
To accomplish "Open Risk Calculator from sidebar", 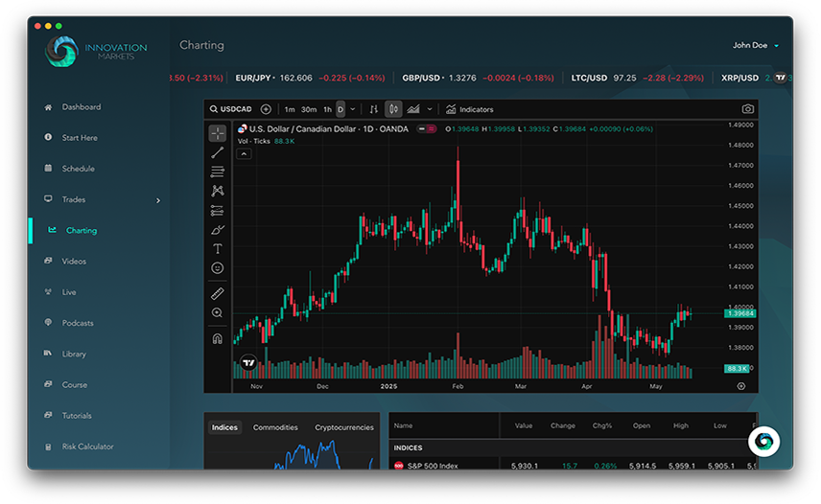I will [87, 447].
